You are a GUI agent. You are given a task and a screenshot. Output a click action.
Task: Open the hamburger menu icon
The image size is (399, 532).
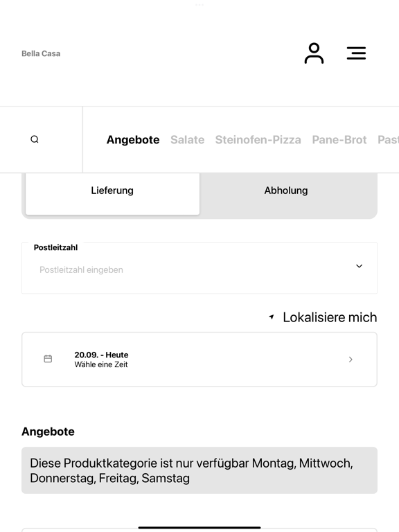[356, 53]
